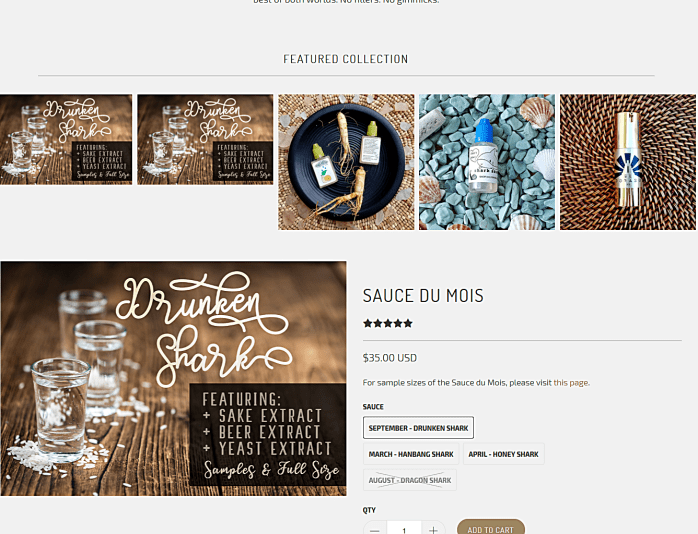Screen dimensions: 698x534
Task: Click the quantity input field
Action: [404, 529]
